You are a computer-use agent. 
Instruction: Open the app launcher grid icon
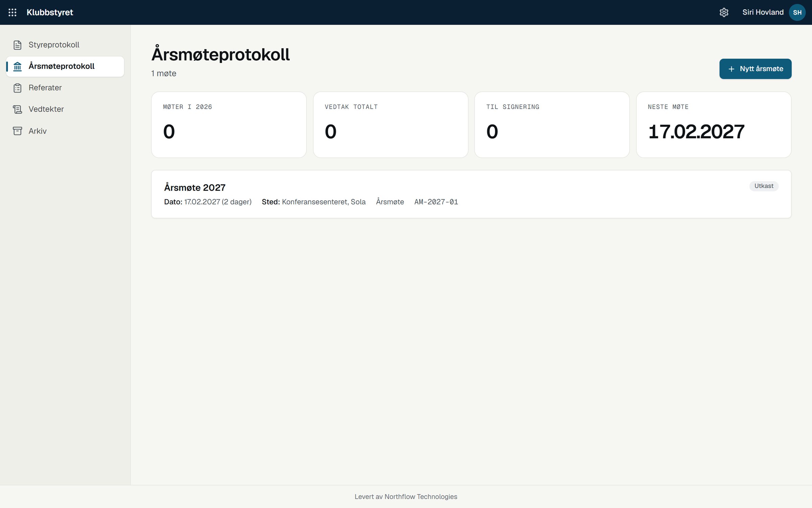(13, 13)
